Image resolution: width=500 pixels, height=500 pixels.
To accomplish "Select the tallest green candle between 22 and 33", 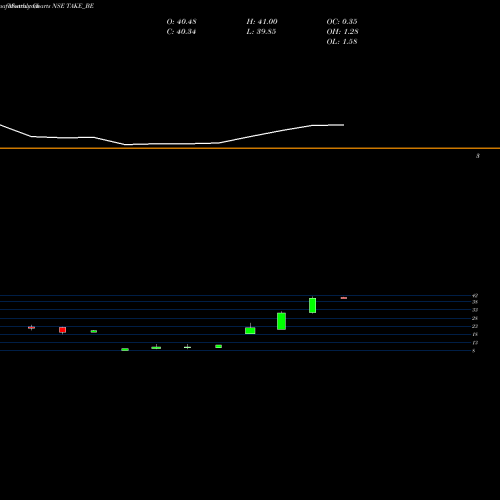I will click(281, 321).
